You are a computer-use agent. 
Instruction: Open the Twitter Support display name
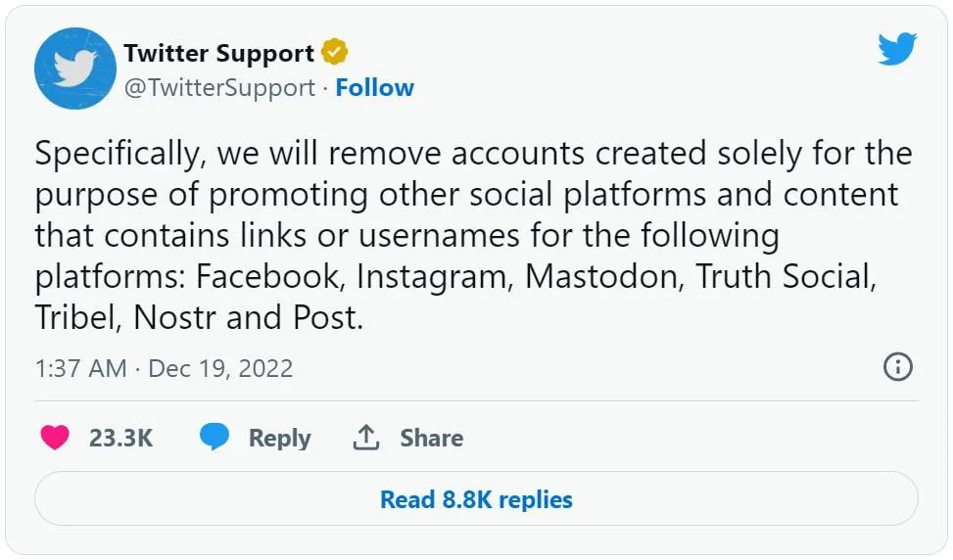pyautogui.click(x=218, y=53)
